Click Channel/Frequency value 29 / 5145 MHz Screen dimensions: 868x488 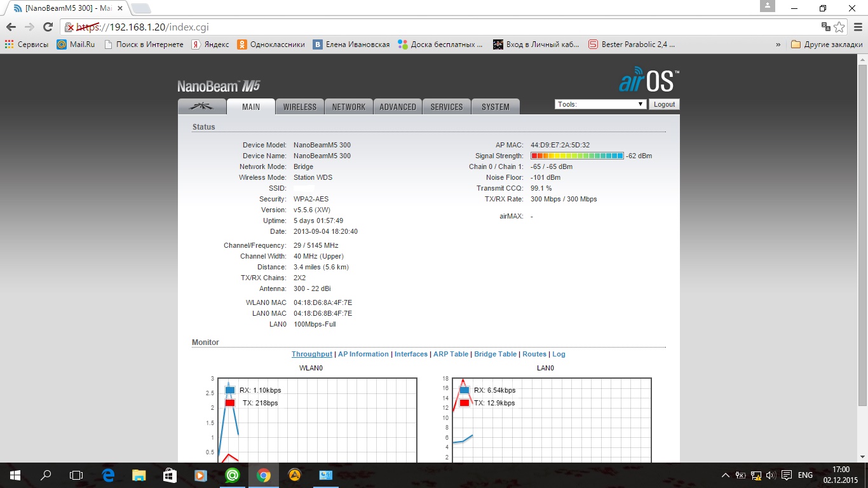pos(316,245)
